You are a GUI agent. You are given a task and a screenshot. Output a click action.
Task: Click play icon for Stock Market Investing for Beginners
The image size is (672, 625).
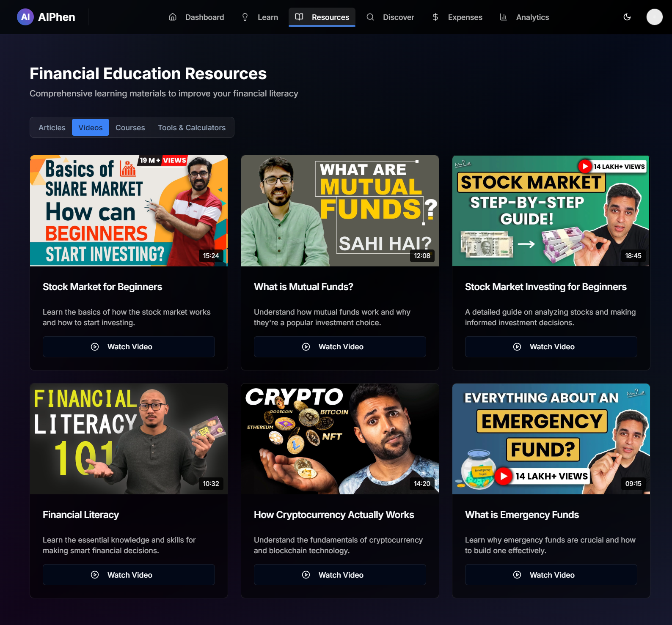517,347
